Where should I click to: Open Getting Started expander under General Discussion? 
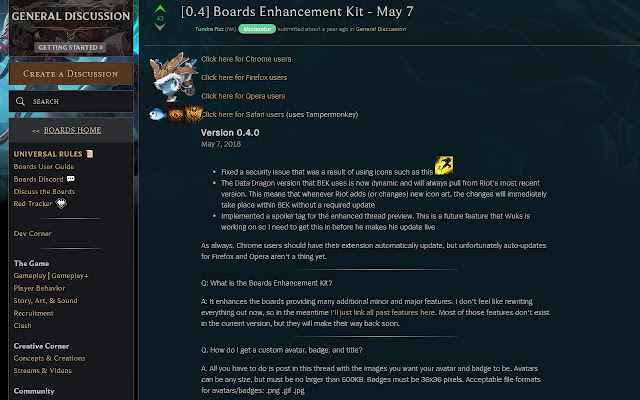coord(70,47)
